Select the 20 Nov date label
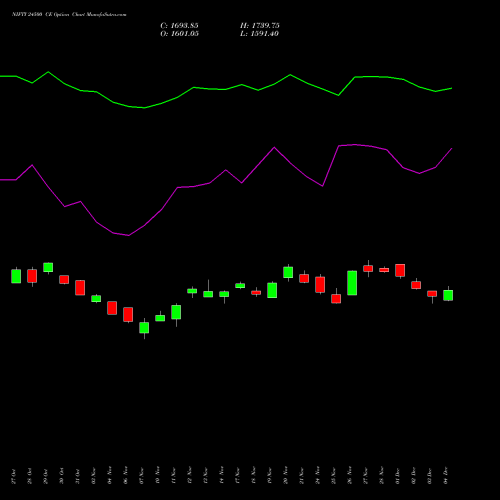 coord(286,476)
